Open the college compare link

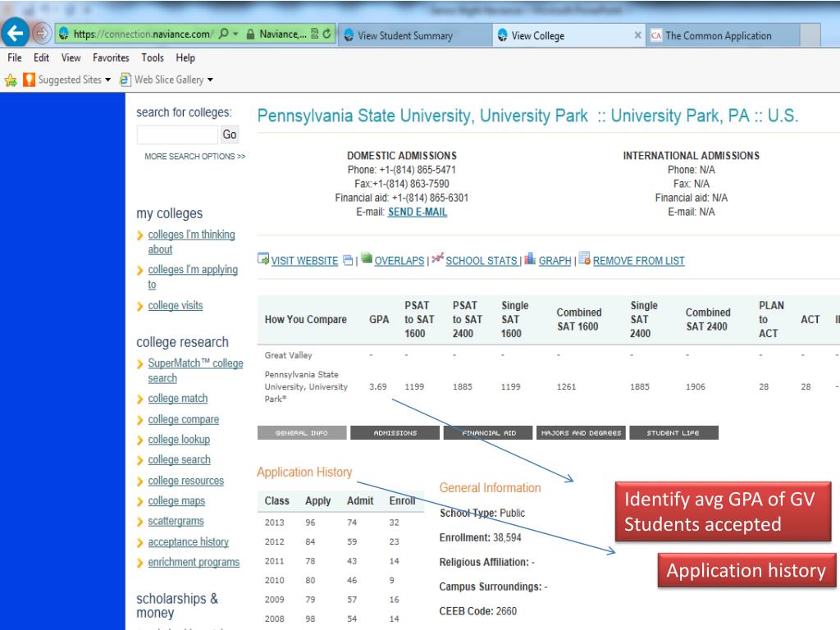[x=183, y=419]
